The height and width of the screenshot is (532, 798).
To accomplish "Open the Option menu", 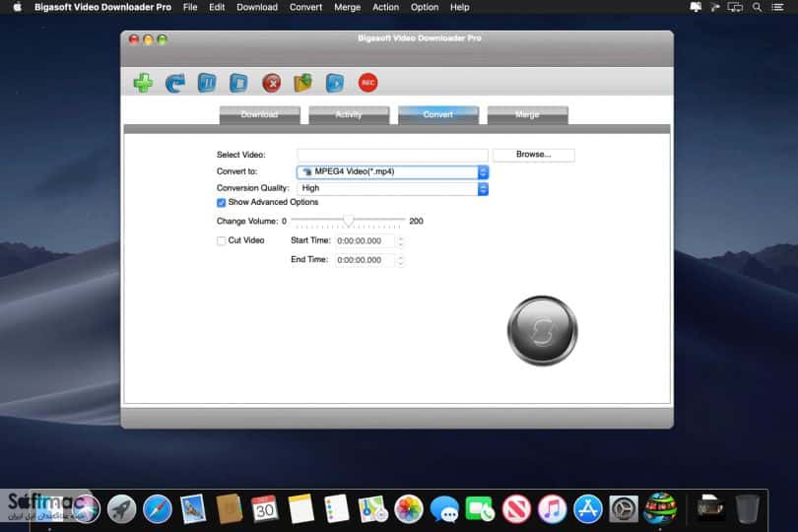I will (425, 7).
